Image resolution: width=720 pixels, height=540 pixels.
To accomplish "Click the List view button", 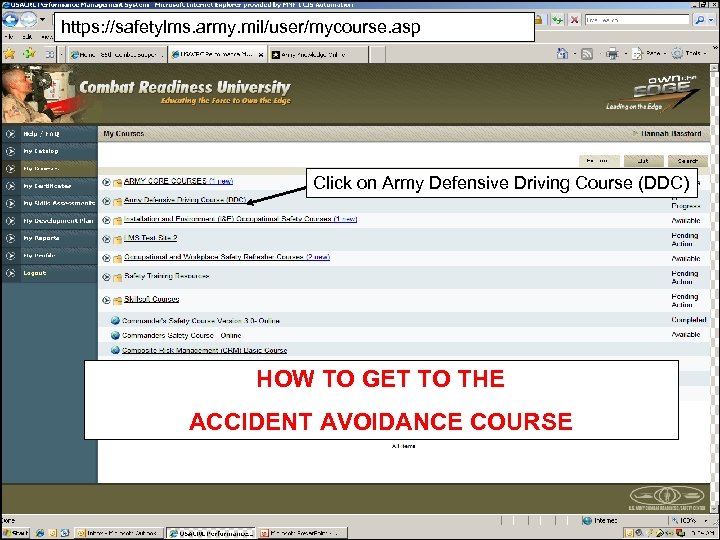I will pos(643,161).
